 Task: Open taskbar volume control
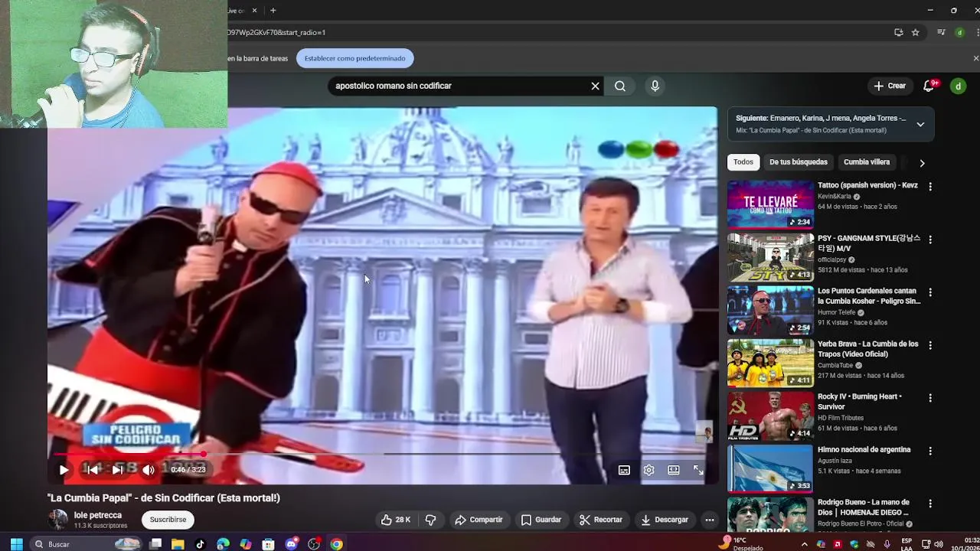pos(939,544)
